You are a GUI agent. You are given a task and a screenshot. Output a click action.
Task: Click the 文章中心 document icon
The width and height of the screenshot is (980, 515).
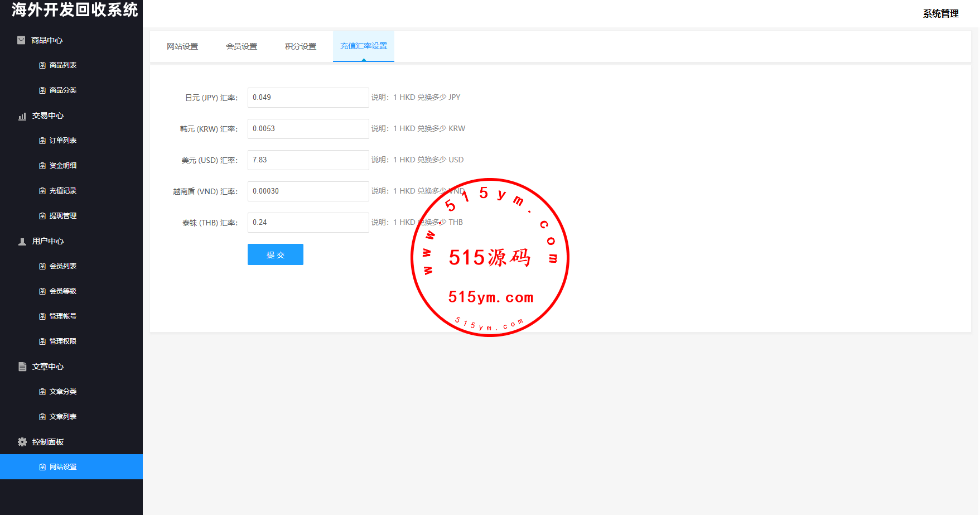pyautogui.click(x=22, y=367)
